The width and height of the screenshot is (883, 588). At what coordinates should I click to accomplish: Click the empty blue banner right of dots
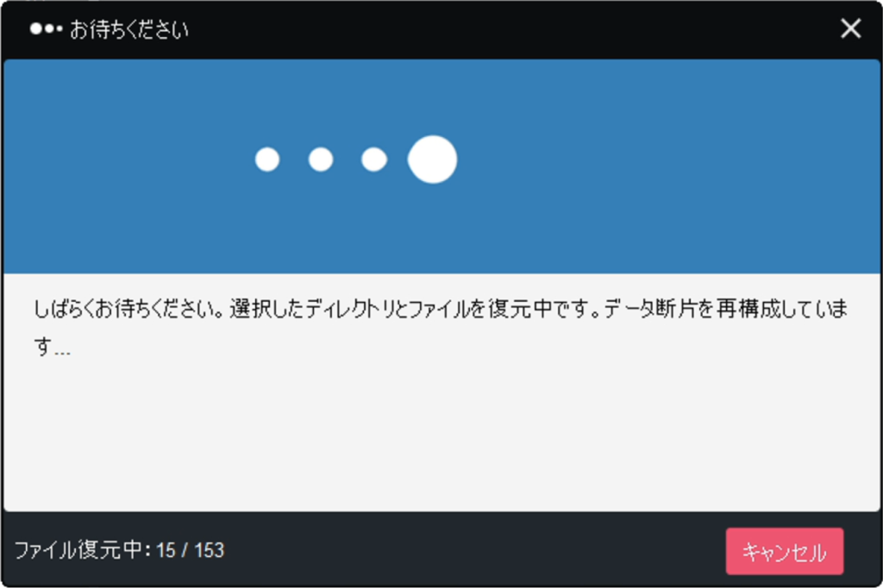pyautogui.click(x=665, y=166)
